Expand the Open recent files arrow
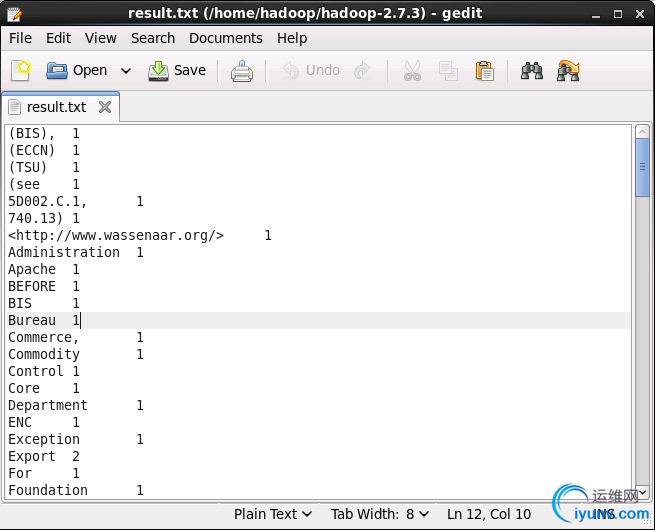The width and height of the screenshot is (655, 530). pos(126,71)
